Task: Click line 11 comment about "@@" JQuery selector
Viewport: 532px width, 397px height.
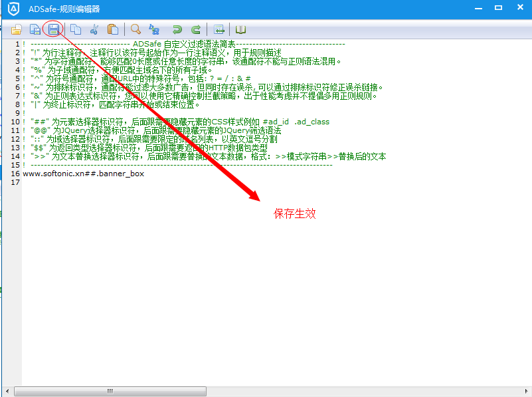Action: click(152, 130)
